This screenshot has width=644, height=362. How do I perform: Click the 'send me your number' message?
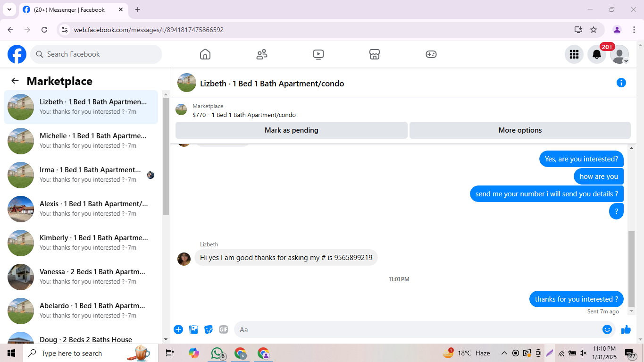[x=547, y=194]
